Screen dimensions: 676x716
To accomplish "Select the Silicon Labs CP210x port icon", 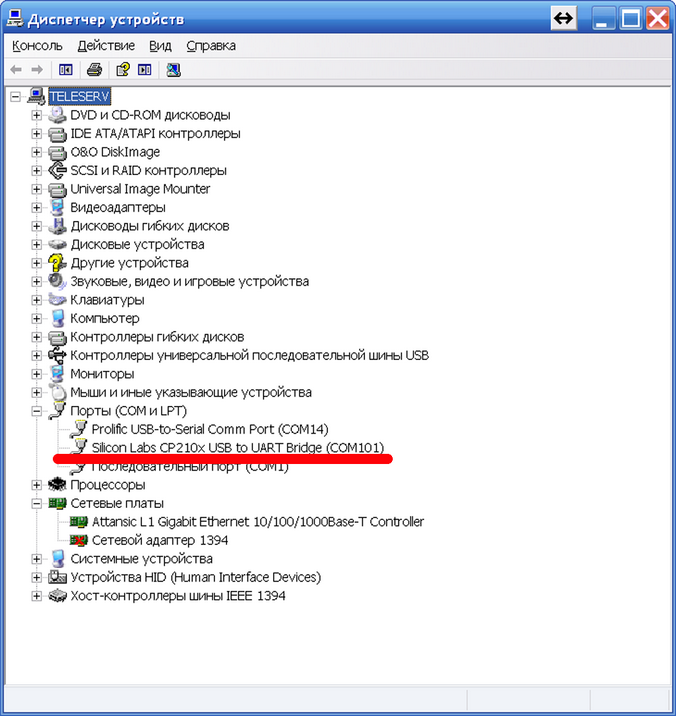I will [x=79, y=447].
